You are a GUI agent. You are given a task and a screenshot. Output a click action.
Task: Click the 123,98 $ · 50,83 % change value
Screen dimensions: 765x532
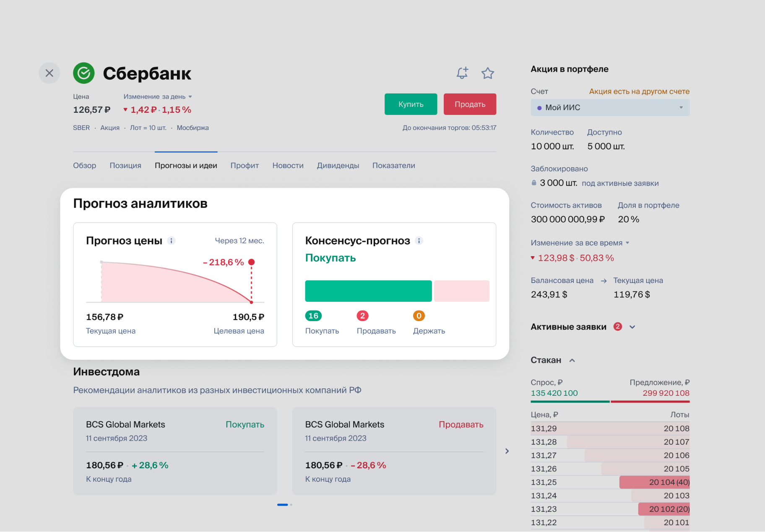pos(576,258)
